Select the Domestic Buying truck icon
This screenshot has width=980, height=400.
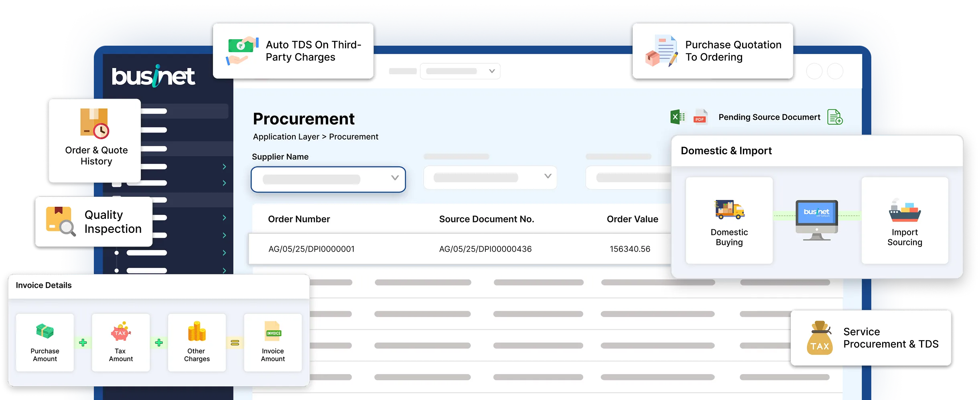tap(729, 210)
